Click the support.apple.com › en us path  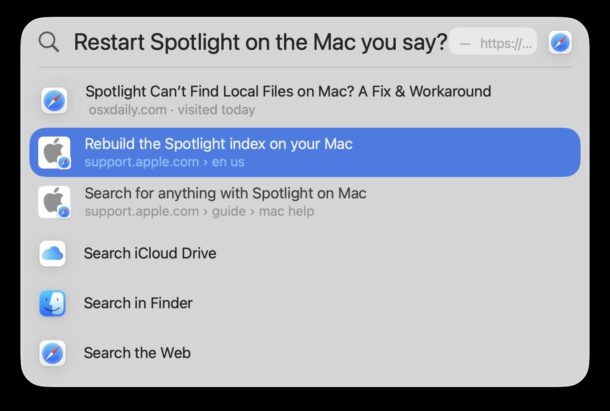point(164,162)
